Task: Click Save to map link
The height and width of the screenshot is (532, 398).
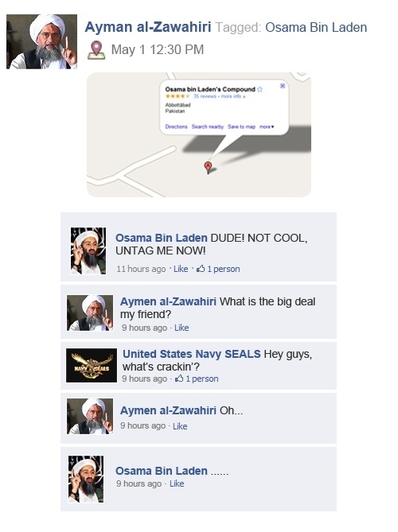Action: pos(241,126)
